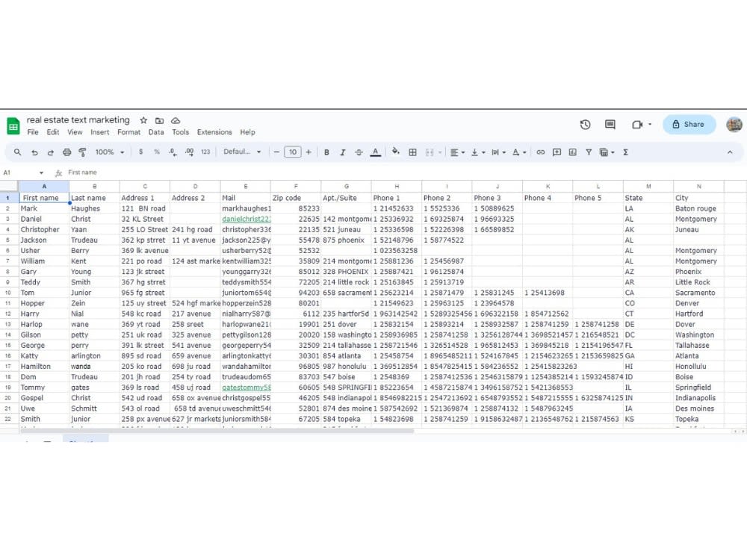Open the text color picker
Image resolution: width=747 pixels, height=560 pixels.
376,152
